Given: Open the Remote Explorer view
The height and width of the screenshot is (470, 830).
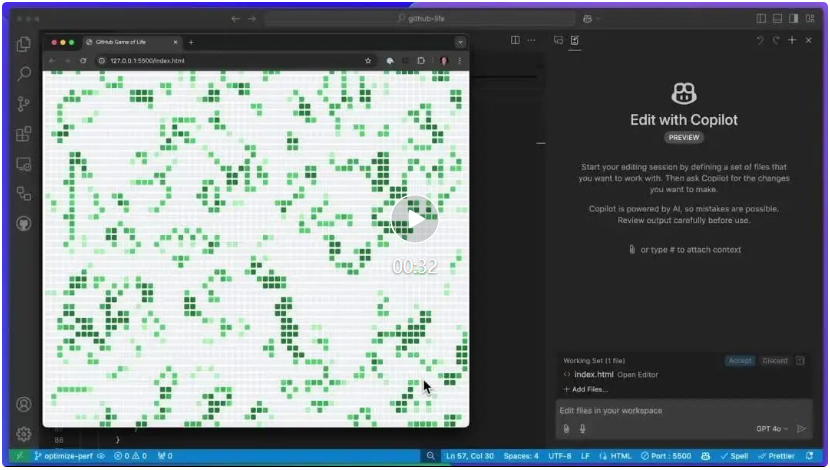Looking at the screenshot, I should click(x=23, y=164).
